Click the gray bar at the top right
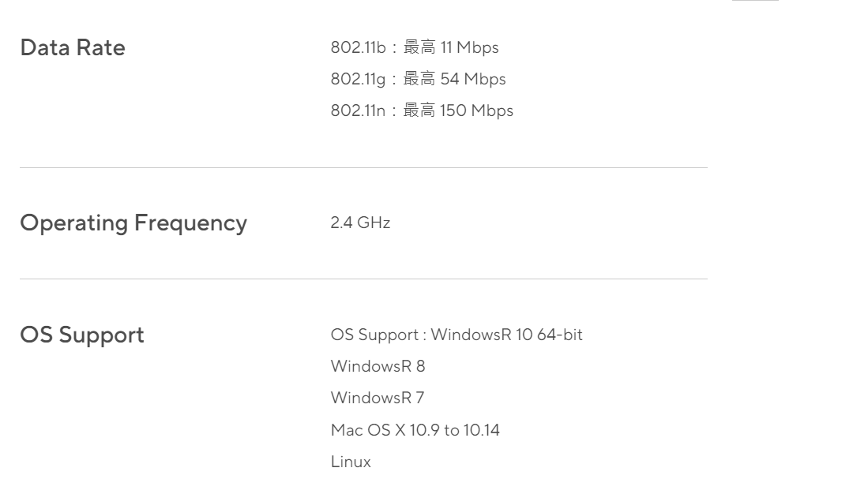 point(755,1)
